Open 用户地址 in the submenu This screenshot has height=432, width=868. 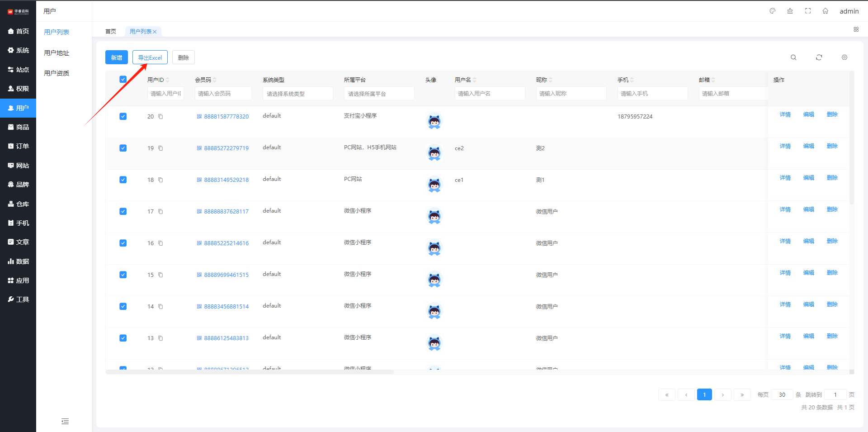[57, 53]
